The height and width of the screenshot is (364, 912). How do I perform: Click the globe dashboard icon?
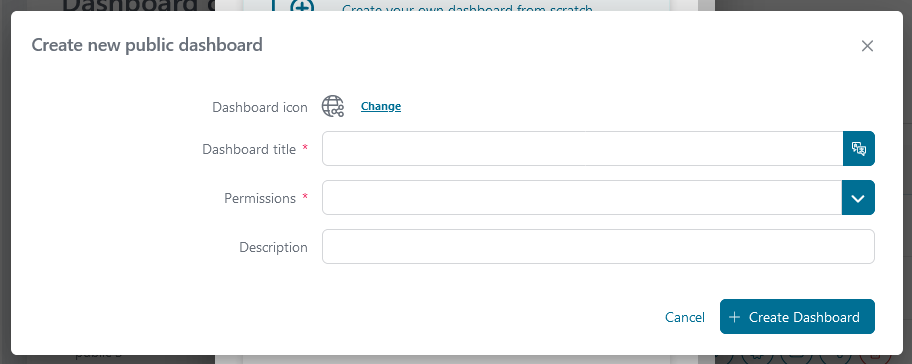pos(333,106)
